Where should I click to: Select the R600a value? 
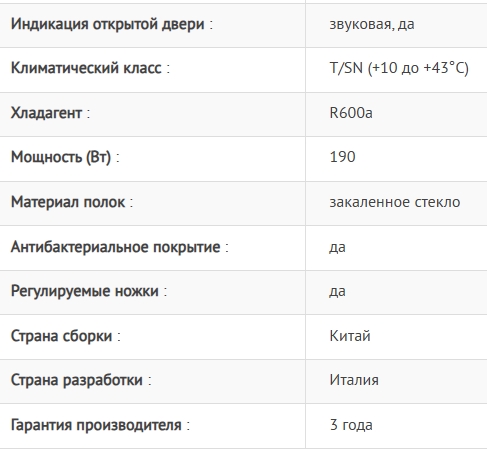[351, 113]
